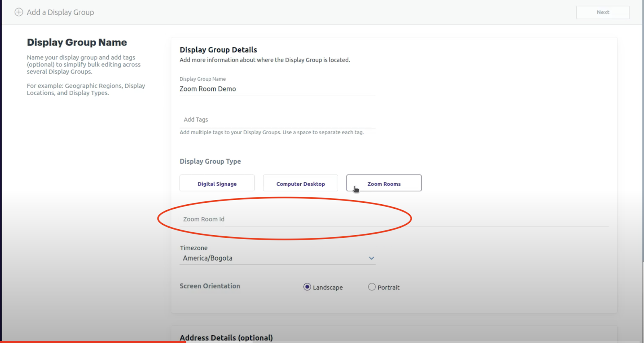Click the Display Group Name sidebar heading
Image resolution: width=644 pixels, height=343 pixels.
(x=77, y=42)
